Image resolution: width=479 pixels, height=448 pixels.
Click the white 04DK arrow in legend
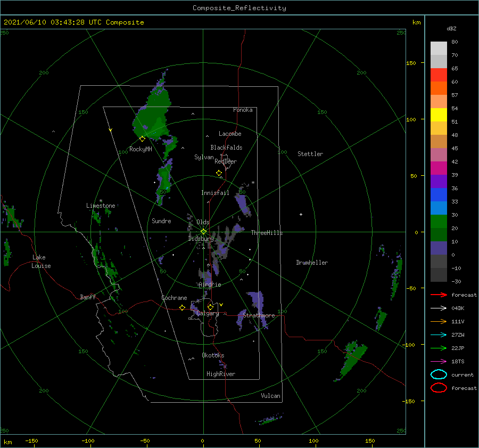click(439, 308)
